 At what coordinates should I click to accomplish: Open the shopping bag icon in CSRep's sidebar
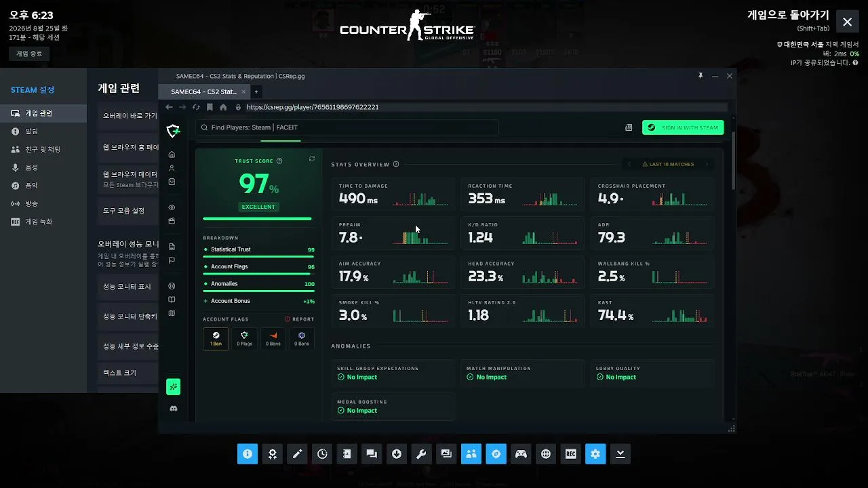pyautogui.click(x=172, y=182)
